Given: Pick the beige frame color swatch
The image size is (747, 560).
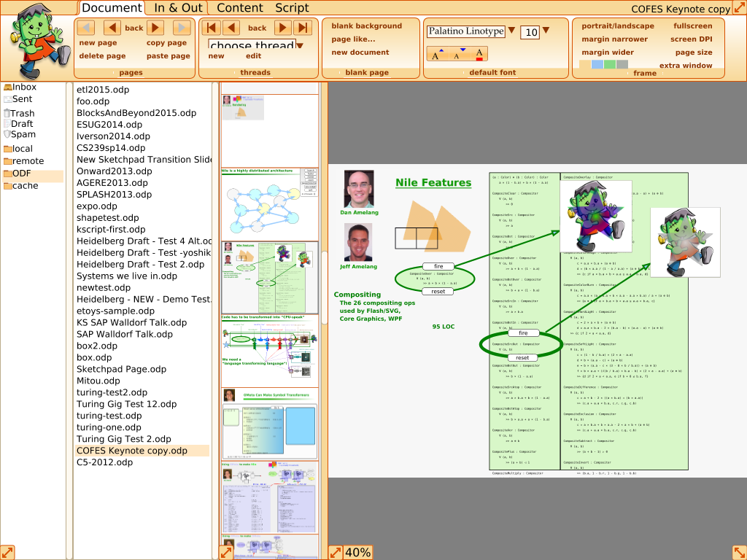Looking at the screenshot, I should point(585,64).
